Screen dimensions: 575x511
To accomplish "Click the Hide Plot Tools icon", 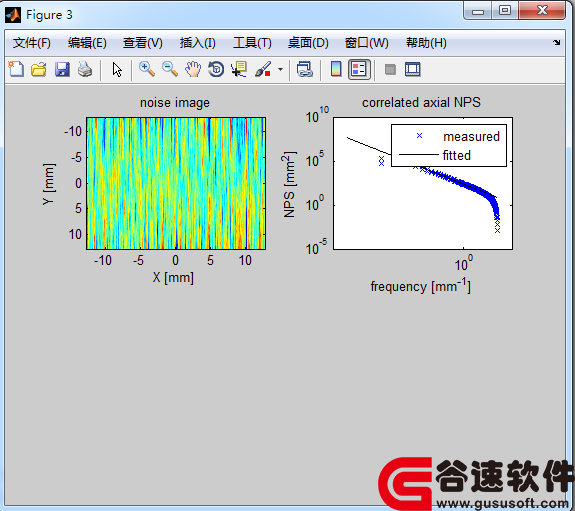I will tap(390, 69).
